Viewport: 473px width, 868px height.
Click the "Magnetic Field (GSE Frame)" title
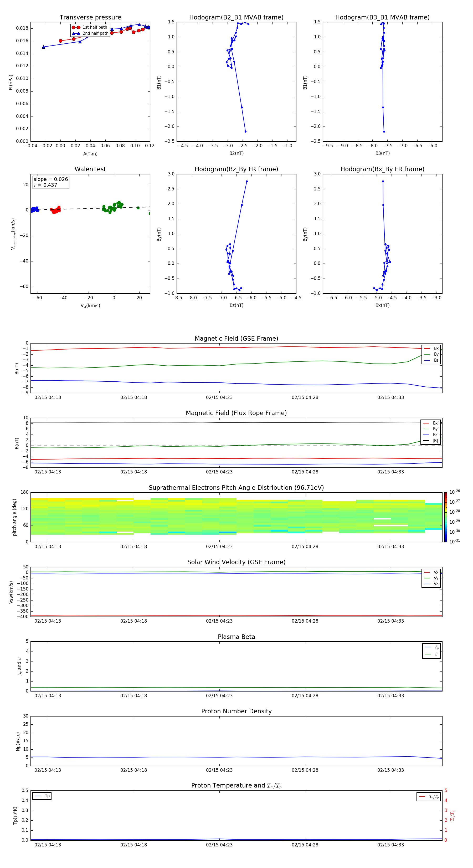tap(236, 339)
